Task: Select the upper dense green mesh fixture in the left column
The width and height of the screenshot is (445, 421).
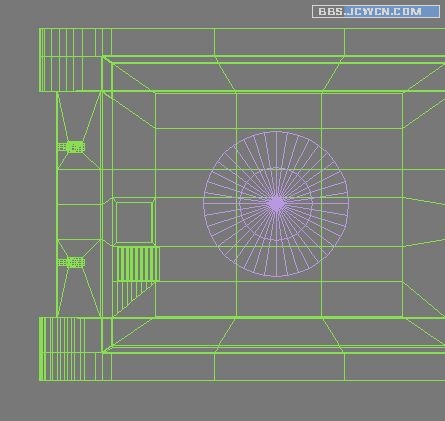Action: click(x=71, y=147)
